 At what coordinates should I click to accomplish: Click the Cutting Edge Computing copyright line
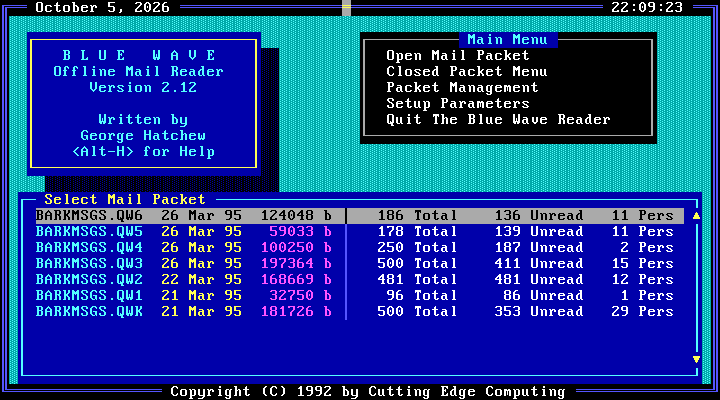click(368, 392)
